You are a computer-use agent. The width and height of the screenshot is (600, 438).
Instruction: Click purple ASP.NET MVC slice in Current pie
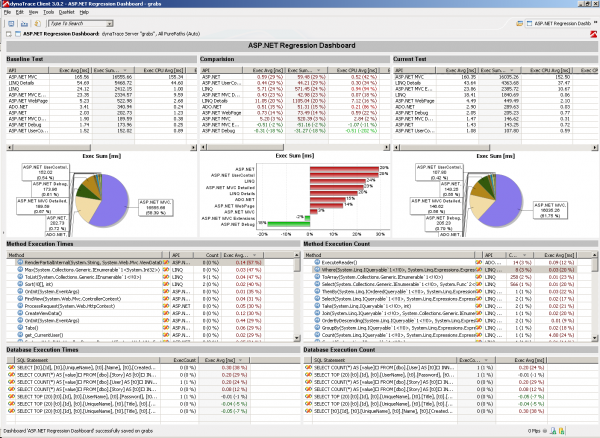click(505, 203)
